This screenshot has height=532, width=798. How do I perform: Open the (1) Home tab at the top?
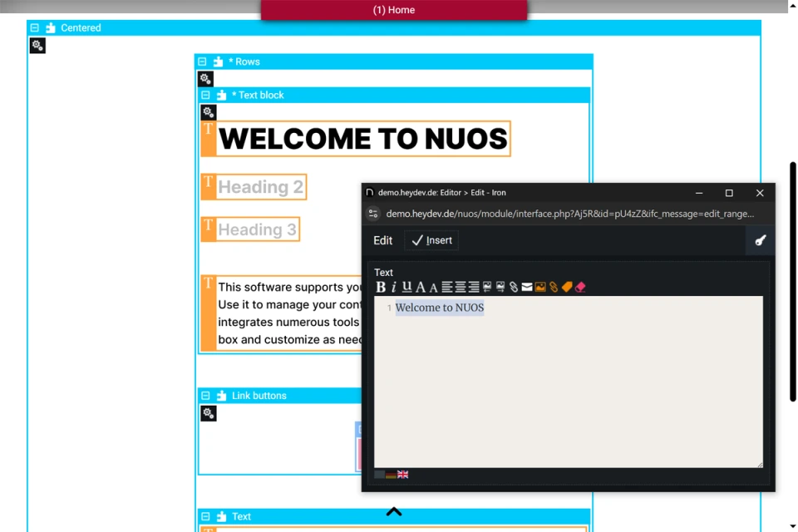(393, 10)
